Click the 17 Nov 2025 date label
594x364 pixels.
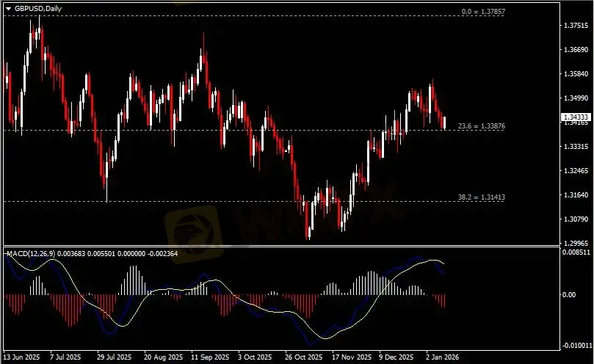click(352, 357)
